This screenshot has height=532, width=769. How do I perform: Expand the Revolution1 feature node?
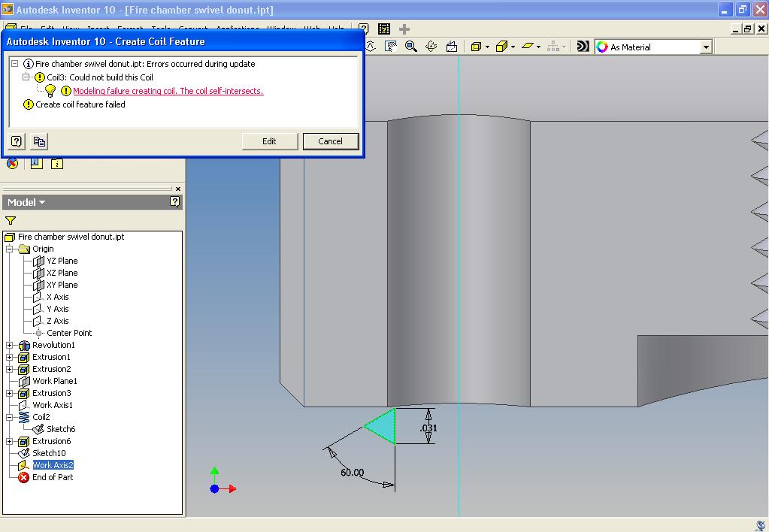pyautogui.click(x=9, y=345)
